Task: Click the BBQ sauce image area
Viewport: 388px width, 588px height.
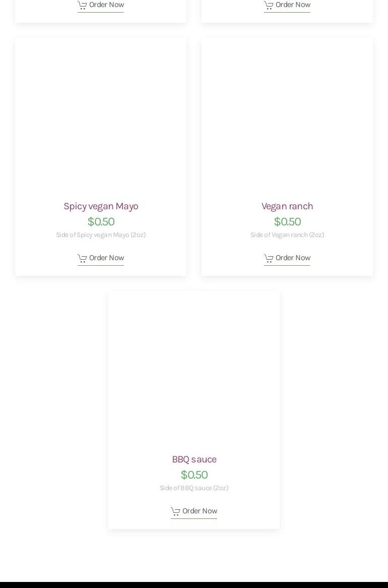Action: (194, 369)
